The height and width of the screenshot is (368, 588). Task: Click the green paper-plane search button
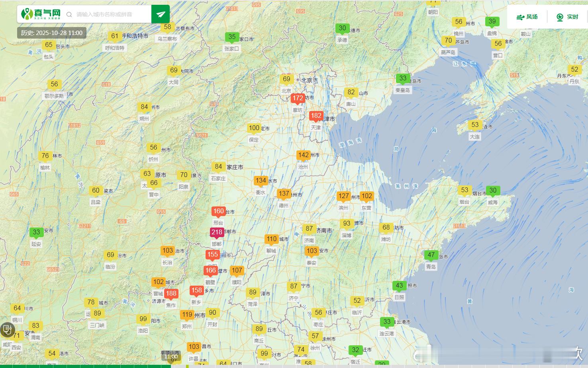(x=161, y=14)
